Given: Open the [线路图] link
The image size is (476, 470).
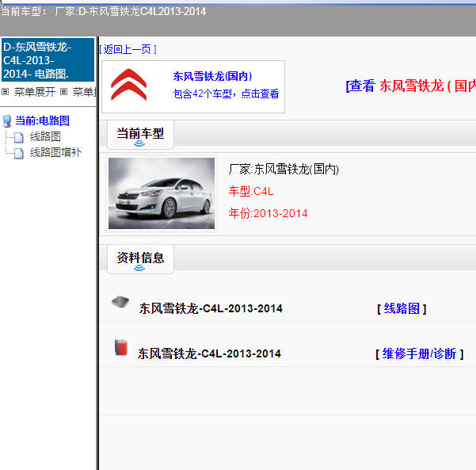Looking at the screenshot, I should pos(402,308).
